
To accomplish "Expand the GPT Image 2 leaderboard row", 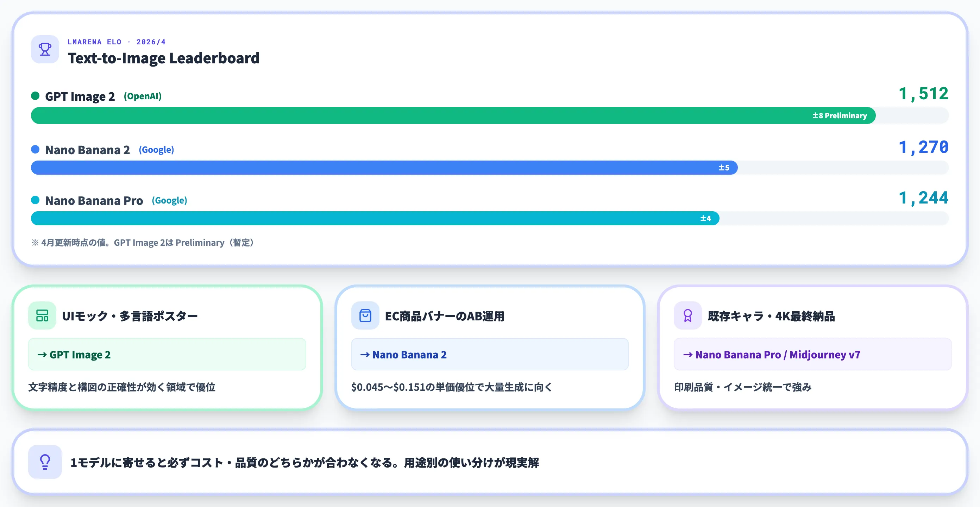I will coord(80,96).
